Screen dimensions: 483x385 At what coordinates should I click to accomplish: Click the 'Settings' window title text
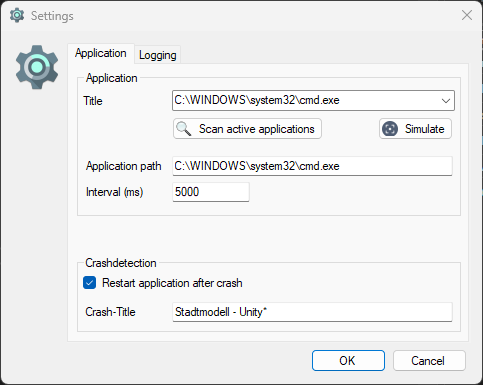coord(52,16)
